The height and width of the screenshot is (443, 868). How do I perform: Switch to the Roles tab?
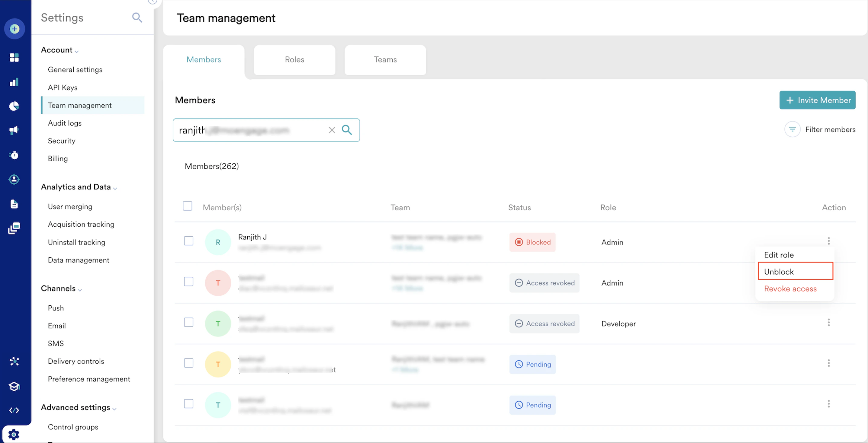294,59
